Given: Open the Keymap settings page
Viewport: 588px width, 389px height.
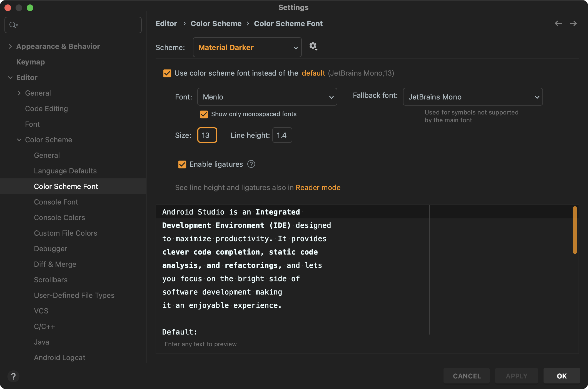Looking at the screenshot, I should coord(30,62).
